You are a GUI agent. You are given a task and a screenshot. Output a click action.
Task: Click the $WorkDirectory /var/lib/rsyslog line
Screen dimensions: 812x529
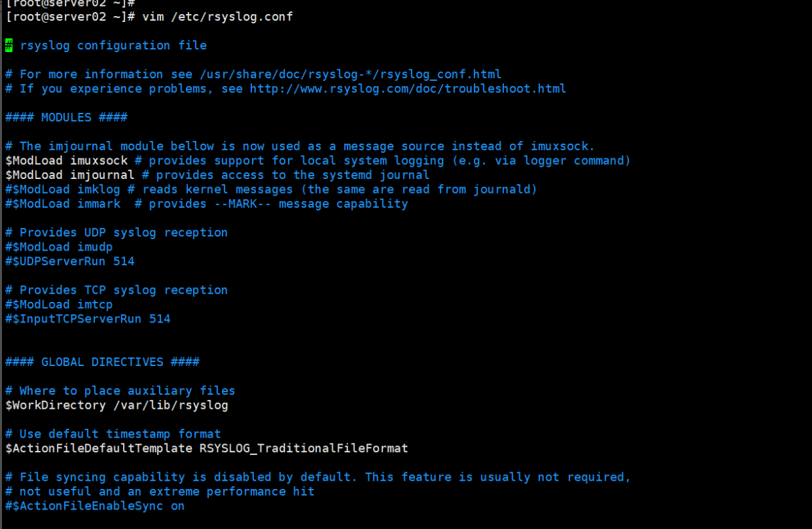[x=117, y=405]
